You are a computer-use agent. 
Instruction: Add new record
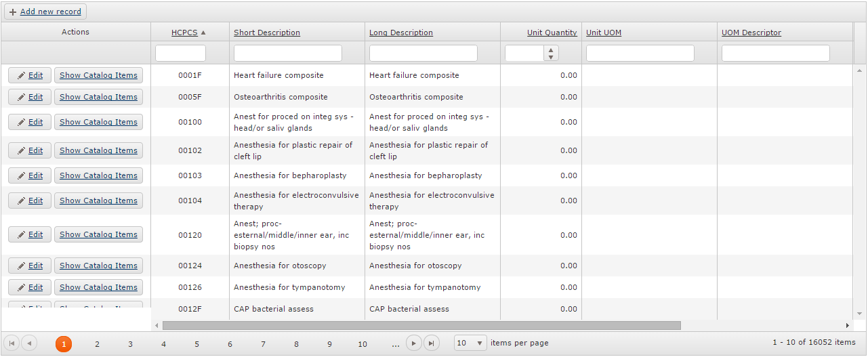(45, 12)
